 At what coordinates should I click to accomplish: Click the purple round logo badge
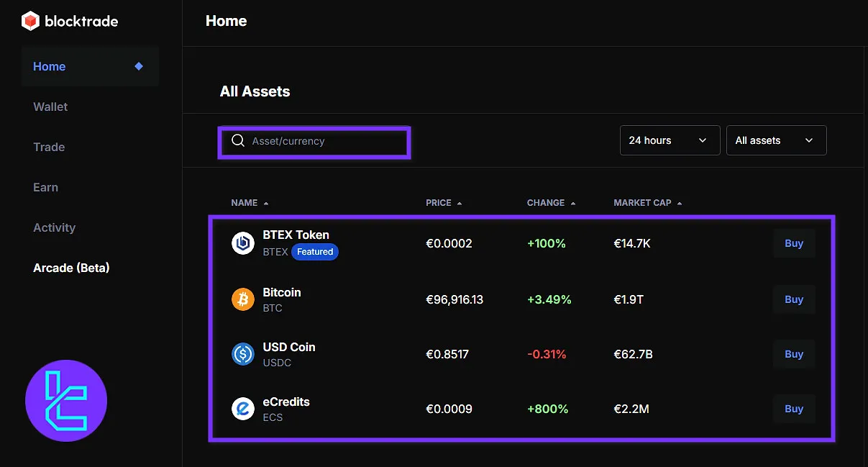pos(66,401)
